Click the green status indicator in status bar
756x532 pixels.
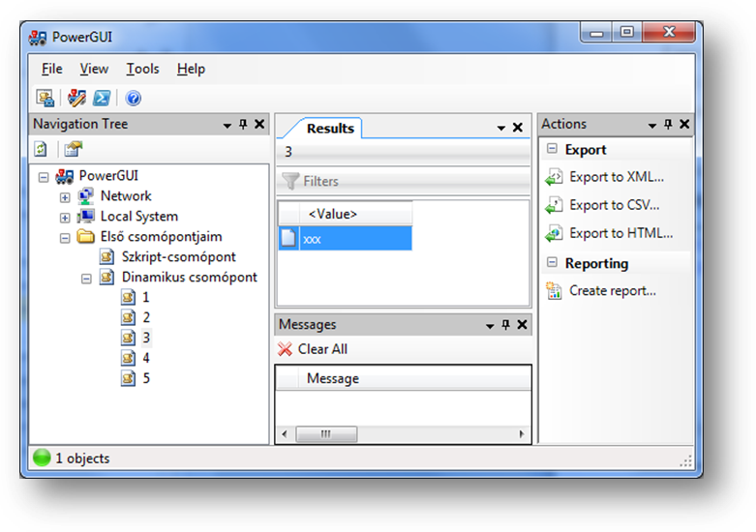coord(42,458)
